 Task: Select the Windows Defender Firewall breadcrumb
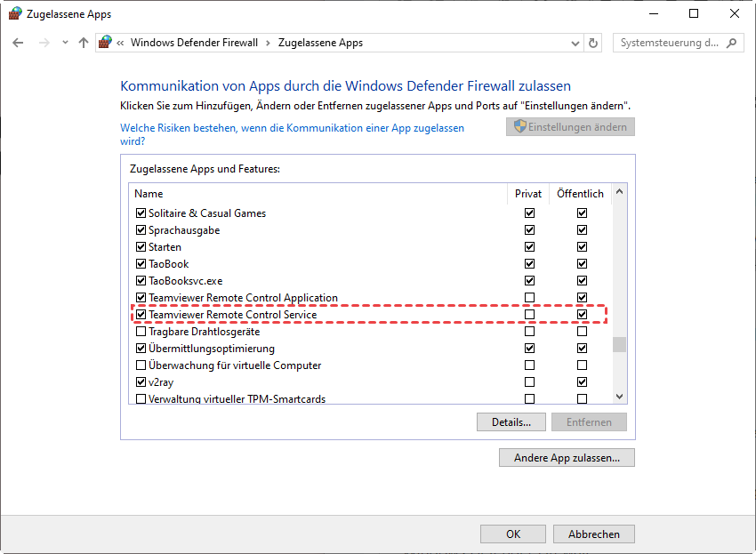[x=194, y=43]
